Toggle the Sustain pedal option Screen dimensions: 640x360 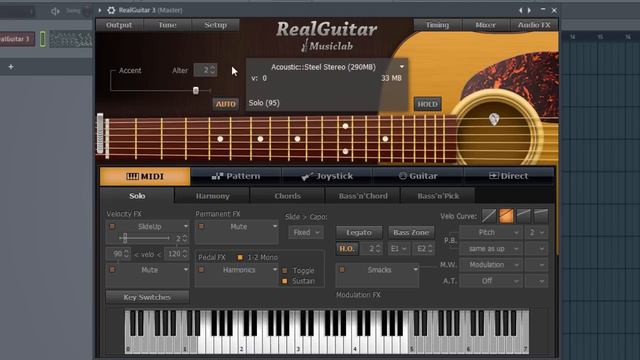285,281
